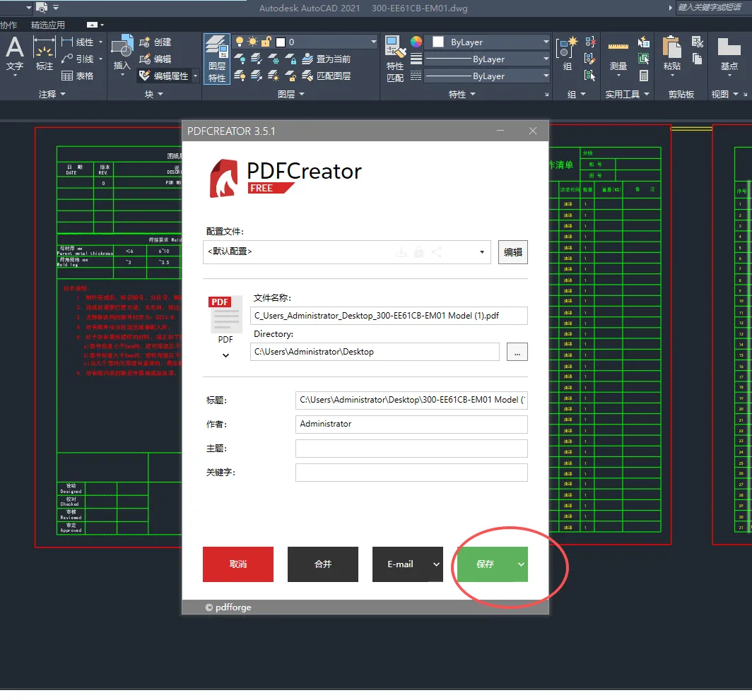752x700 pixels.
Task: Toggle the layer 0 padlock lock state
Action: coord(266,42)
